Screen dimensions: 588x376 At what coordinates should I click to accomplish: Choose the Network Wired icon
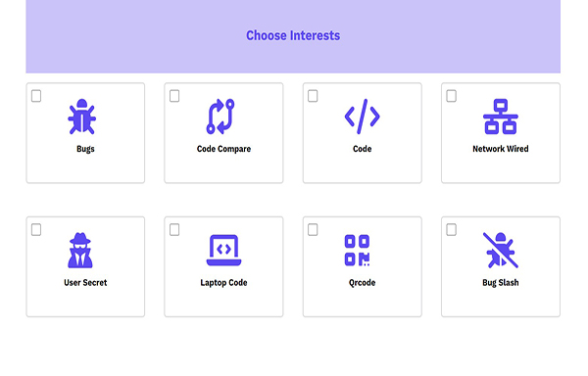pos(501,117)
